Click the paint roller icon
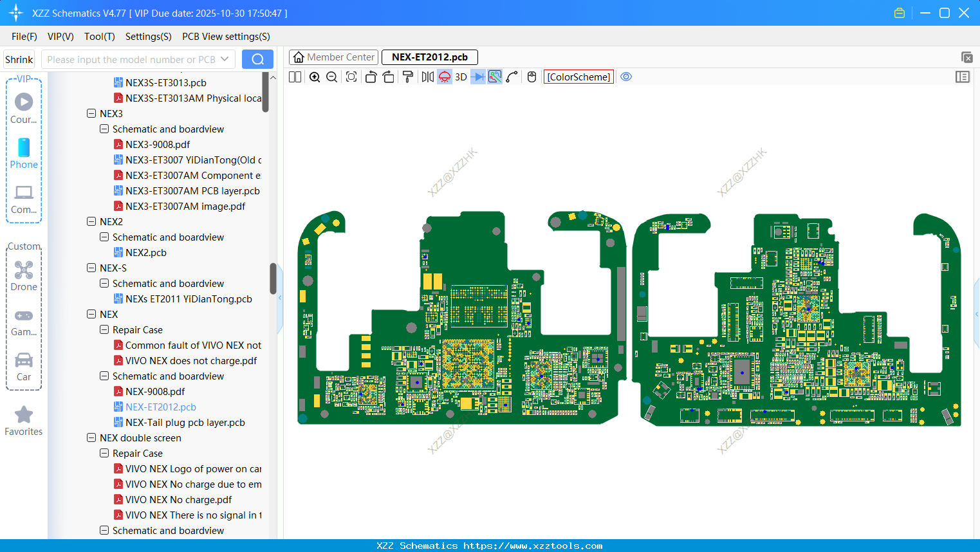The height and width of the screenshot is (552, 980). (x=408, y=77)
